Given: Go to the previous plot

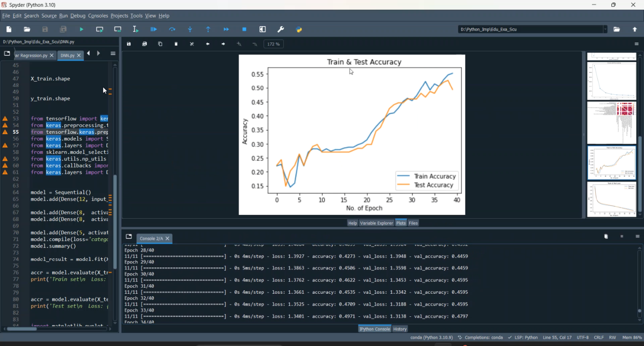Looking at the screenshot, I should tap(208, 44).
